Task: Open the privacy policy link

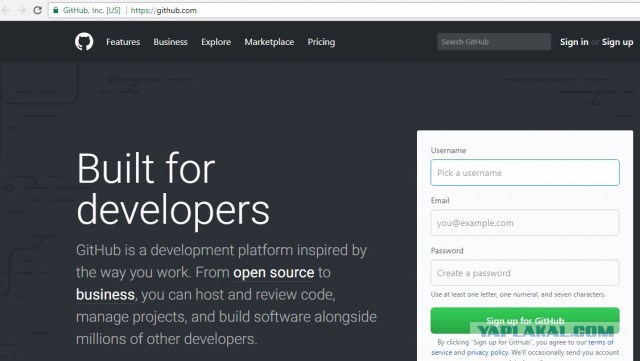Action: [487, 352]
